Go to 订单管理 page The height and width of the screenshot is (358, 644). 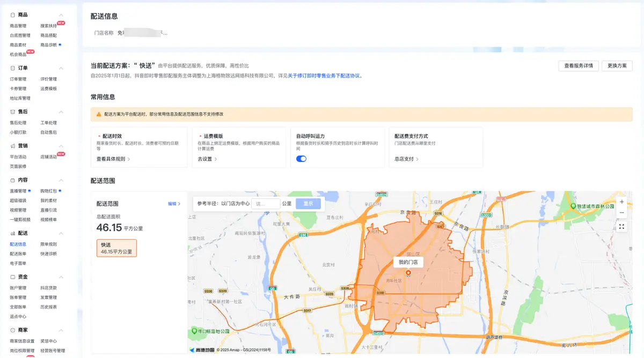click(18, 79)
